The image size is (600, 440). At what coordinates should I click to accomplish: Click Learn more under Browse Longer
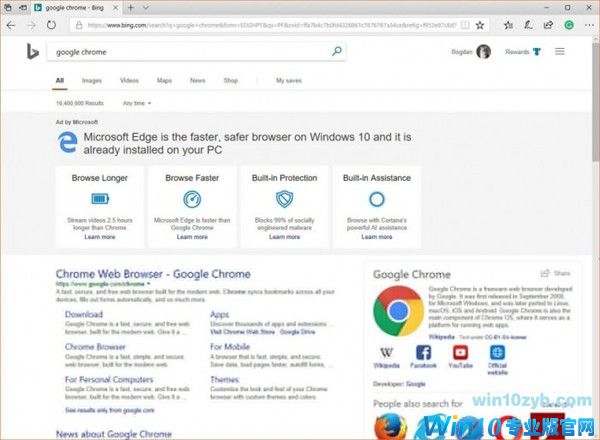click(x=99, y=237)
